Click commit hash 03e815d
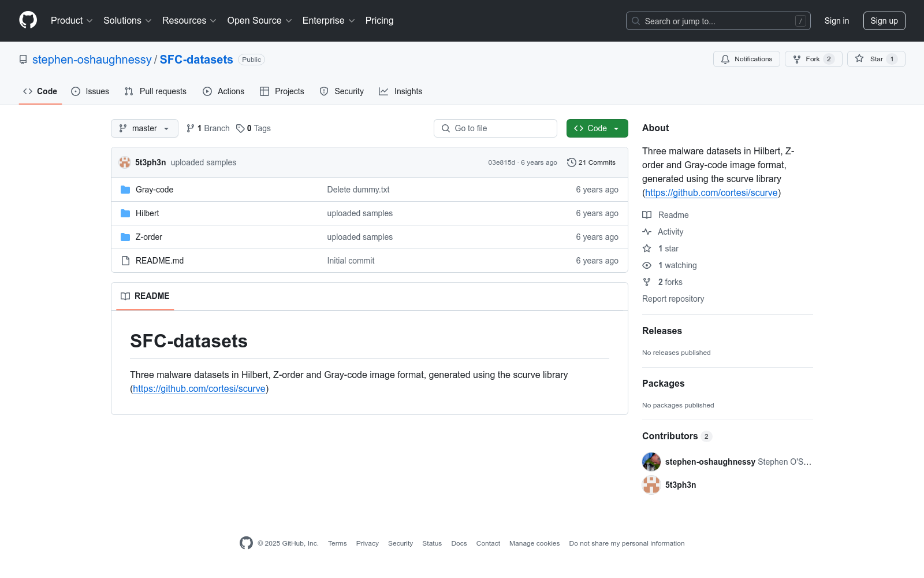Image resolution: width=924 pixels, height=578 pixels. [x=502, y=162]
